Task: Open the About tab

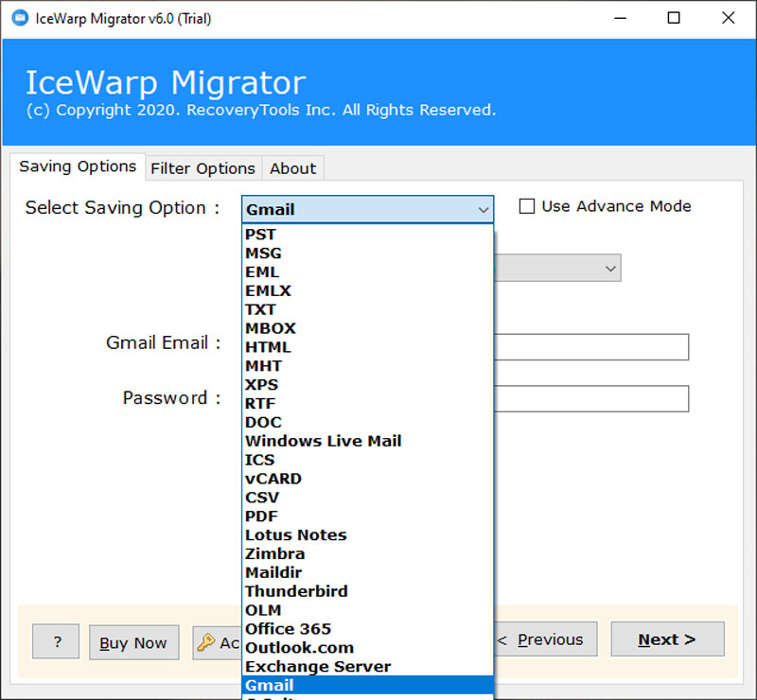Action: [292, 168]
